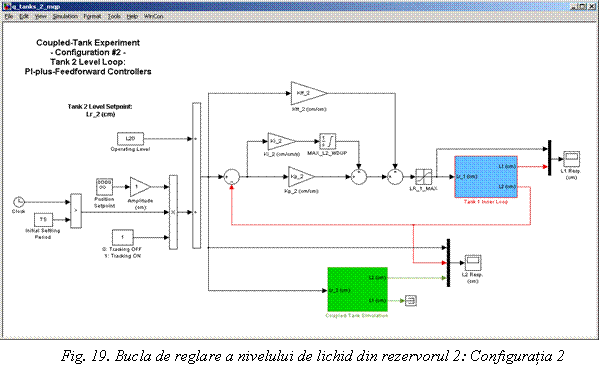Select the Position Setpoint signal generator
599x392 pixels.
pyautogui.click(x=104, y=187)
